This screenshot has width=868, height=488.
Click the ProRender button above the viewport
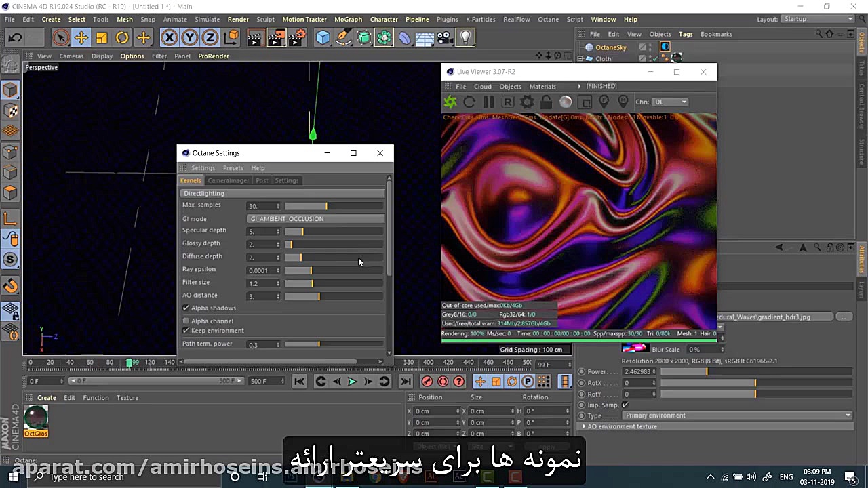(x=213, y=56)
